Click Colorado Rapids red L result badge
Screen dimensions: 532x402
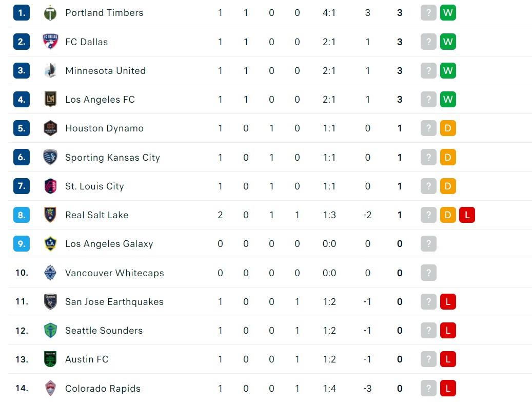coord(448,388)
